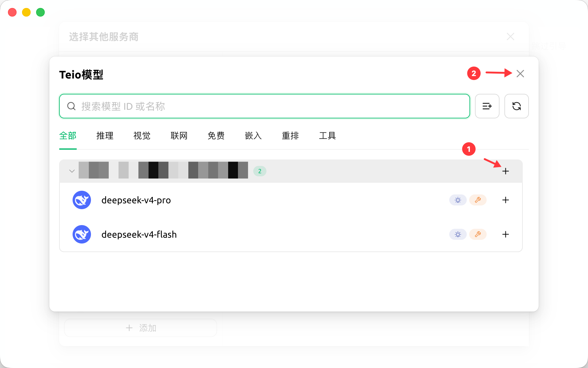
Task: Click the 添加 button in background window
Action: pyautogui.click(x=141, y=328)
